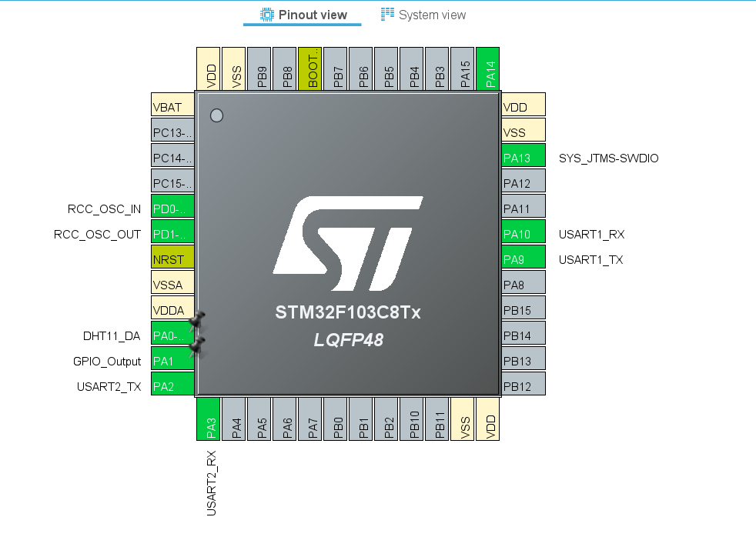Select the PC15 pin on left side
Screen dimensions: 756x547
tap(172, 181)
